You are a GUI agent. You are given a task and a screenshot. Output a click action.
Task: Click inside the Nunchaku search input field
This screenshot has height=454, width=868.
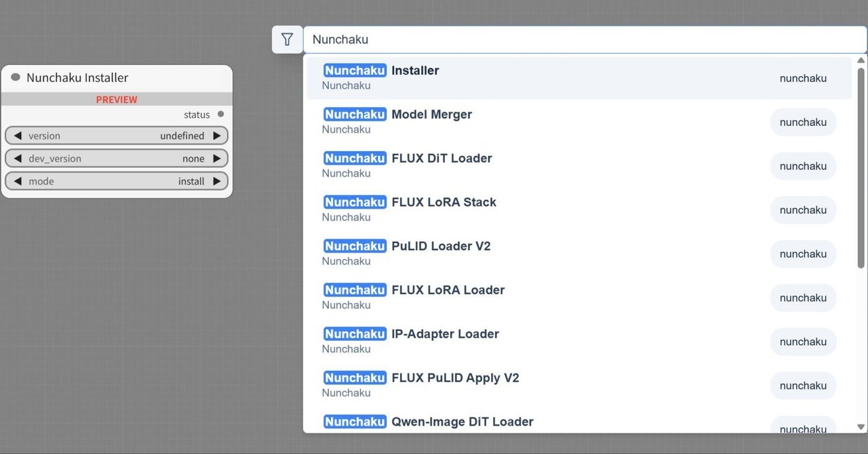(475, 39)
